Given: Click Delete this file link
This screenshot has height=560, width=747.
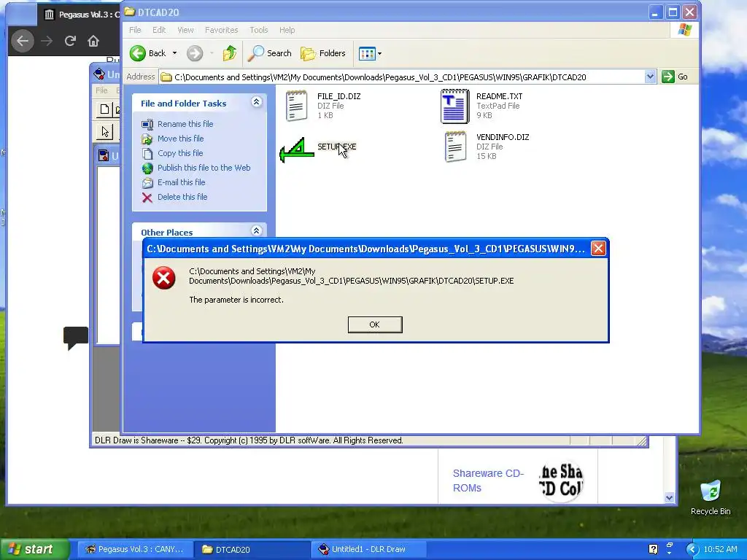Looking at the screenshot, I should [x=182, y=197].
